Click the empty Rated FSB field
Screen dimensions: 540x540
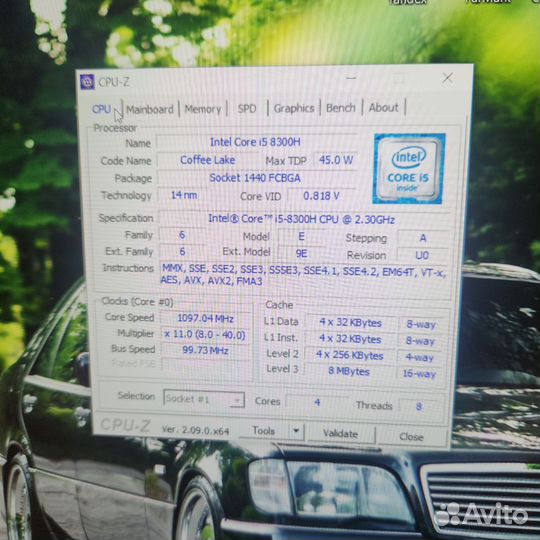point(205,365)
